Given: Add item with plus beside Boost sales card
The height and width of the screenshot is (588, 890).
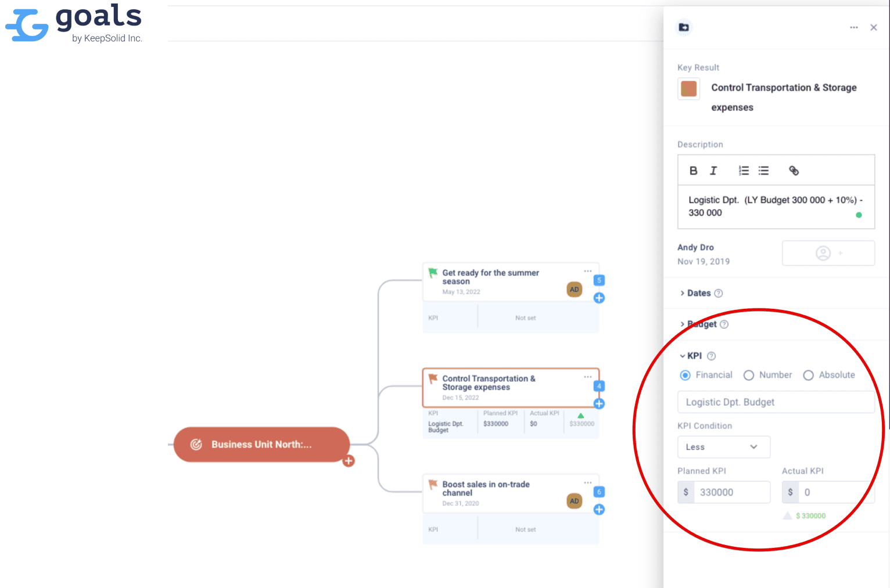Looking at the screenshot, I should coord(599,509).
